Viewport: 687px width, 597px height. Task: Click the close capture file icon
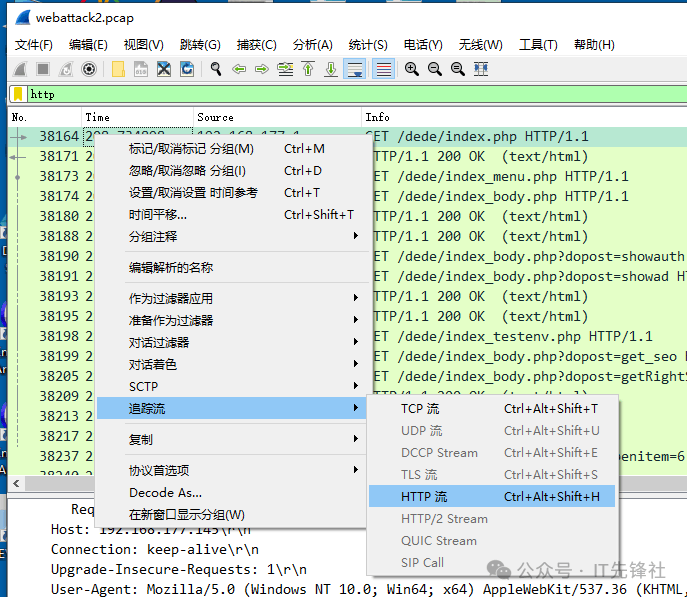(162, 69)
